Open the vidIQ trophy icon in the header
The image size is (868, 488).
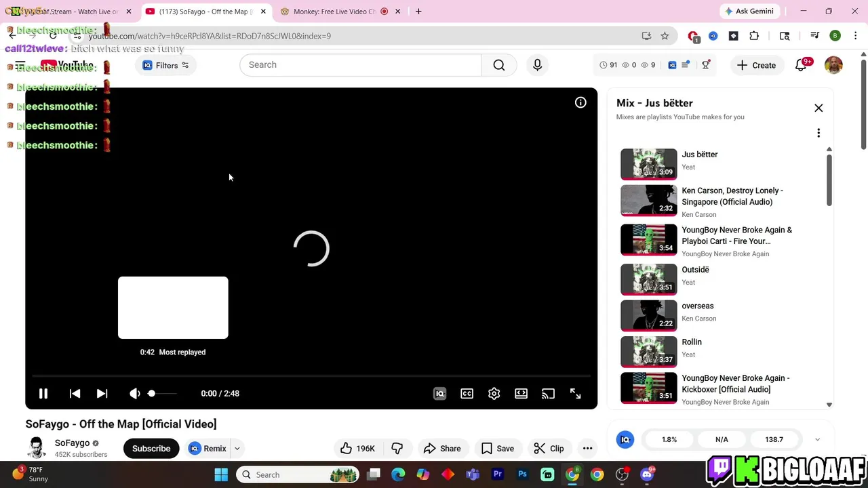pyautogui.click(x=706, y=65)
